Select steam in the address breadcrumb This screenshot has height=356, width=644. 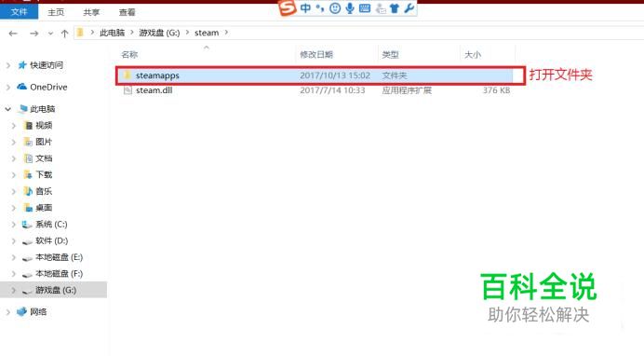pos(207,33)
